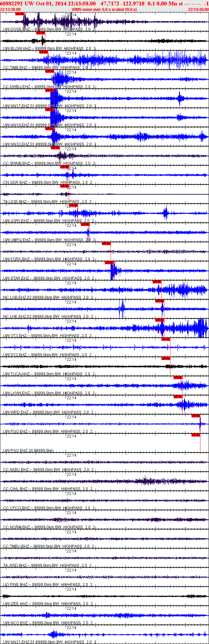The height and width of the screenshot is (644, 209).
Task: Click the RMS noise scaling text in header
Action: (x=104, y=10)
